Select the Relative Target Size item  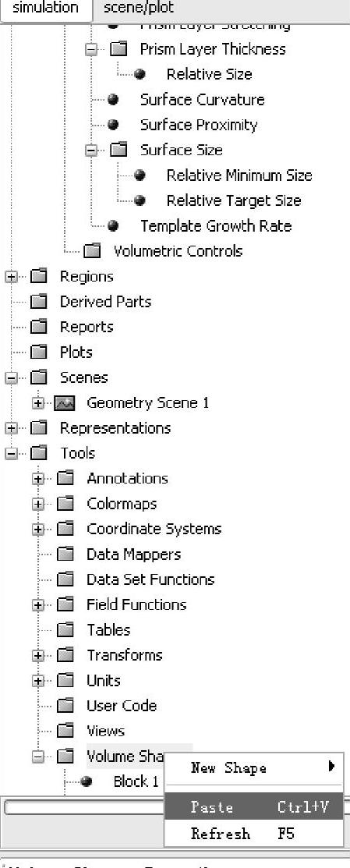234,201
